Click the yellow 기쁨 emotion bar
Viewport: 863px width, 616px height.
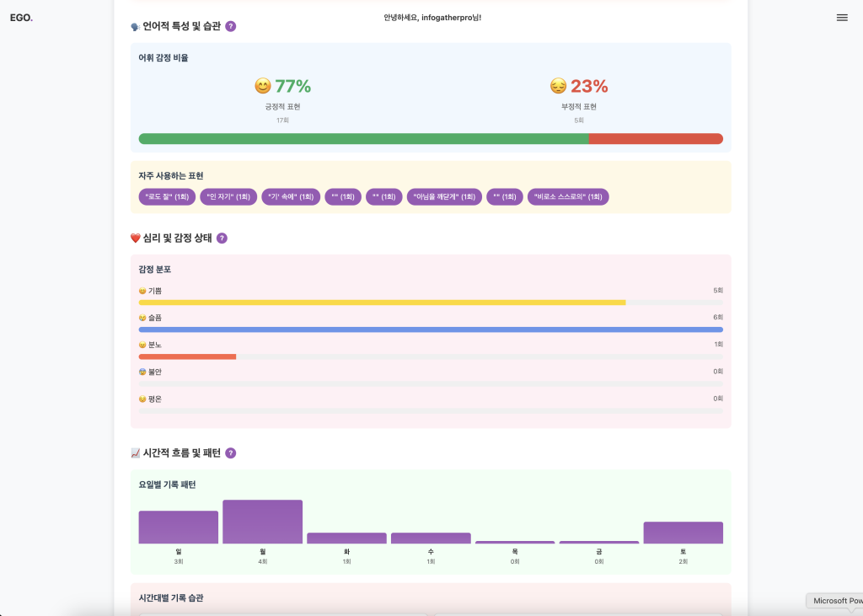click(x=382, y=303)
